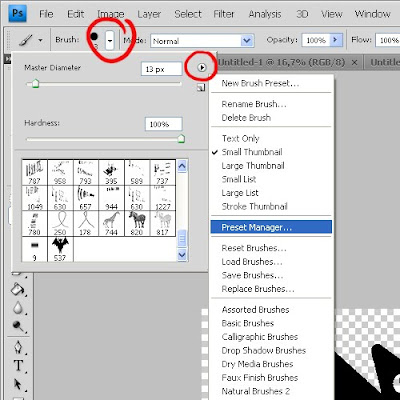The height and width of the screenshot is (400, 400).
Task: Choose Delete Brush menu entry
Action: pos(271,118)
